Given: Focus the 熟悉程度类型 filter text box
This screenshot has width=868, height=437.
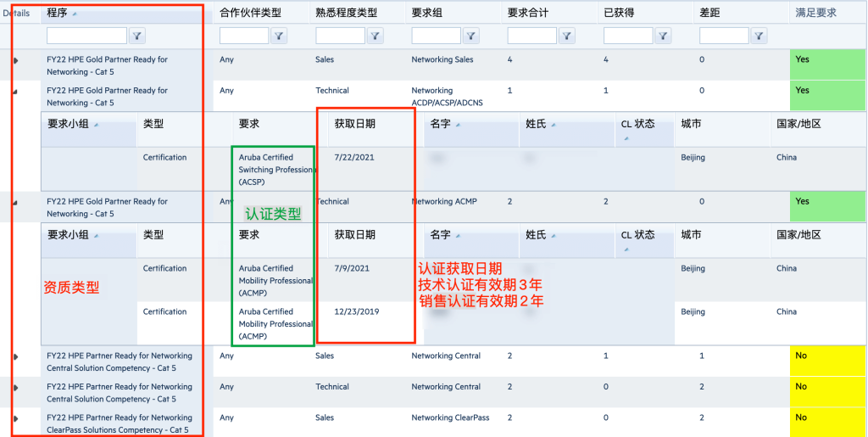Looking at the screenshot, I should [x=341, y=36].
